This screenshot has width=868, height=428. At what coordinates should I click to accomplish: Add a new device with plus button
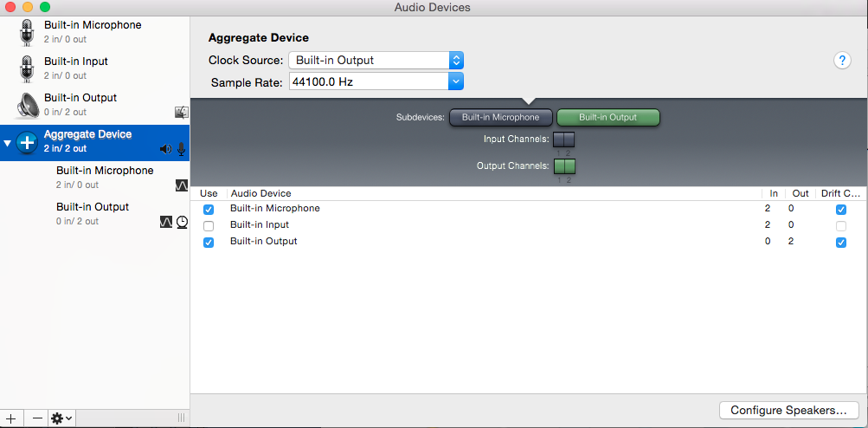[x=10, y=418]
